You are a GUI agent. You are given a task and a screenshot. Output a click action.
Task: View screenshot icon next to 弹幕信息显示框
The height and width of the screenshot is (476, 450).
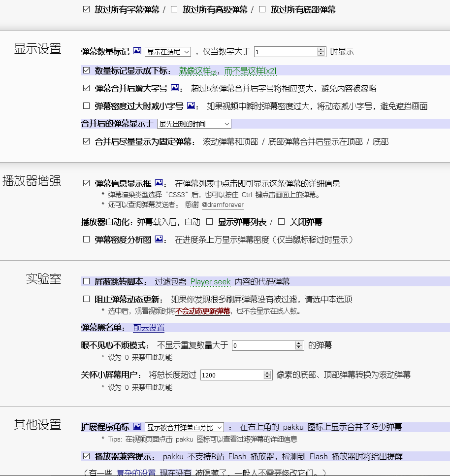coord(159,182)
